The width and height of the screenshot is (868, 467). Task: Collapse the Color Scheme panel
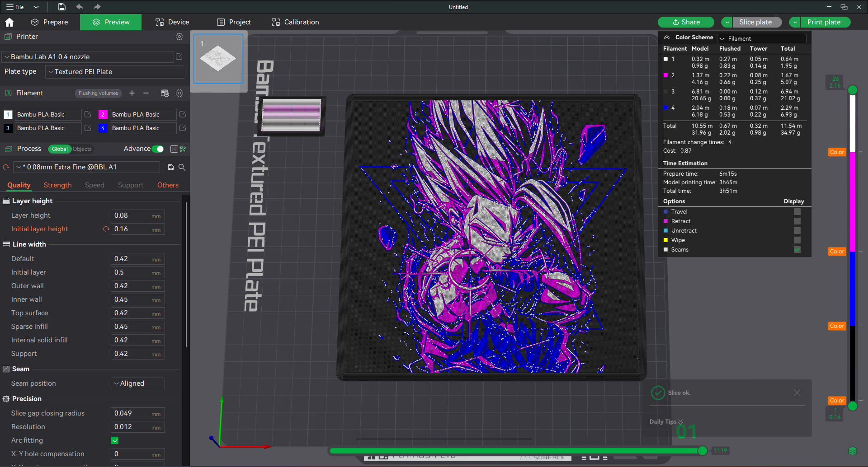point(667,37)
